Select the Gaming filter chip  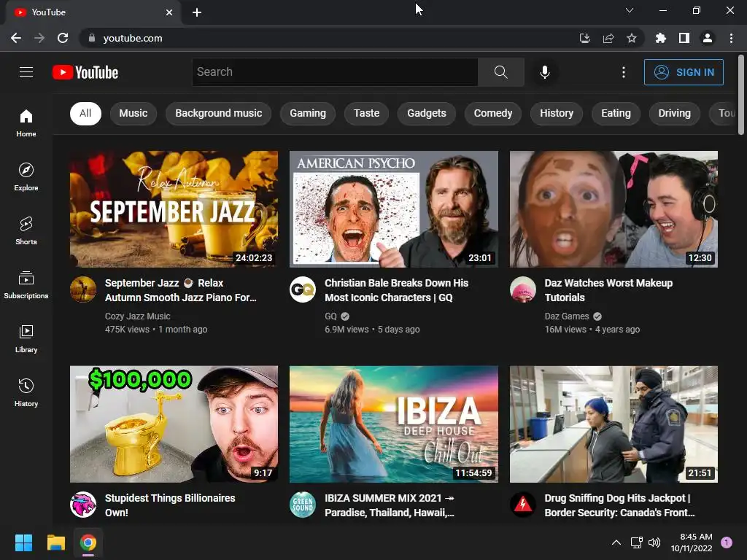point(308,113)
